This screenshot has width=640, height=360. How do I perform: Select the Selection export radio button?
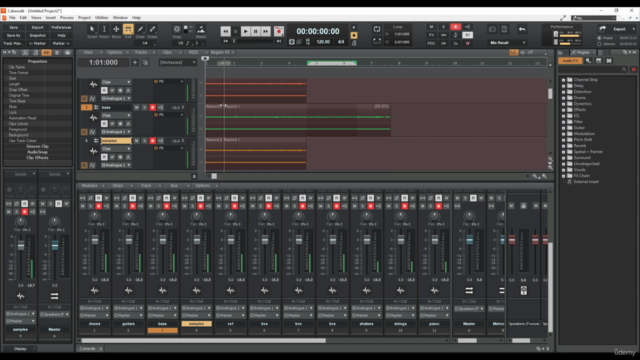pos(599,44)
